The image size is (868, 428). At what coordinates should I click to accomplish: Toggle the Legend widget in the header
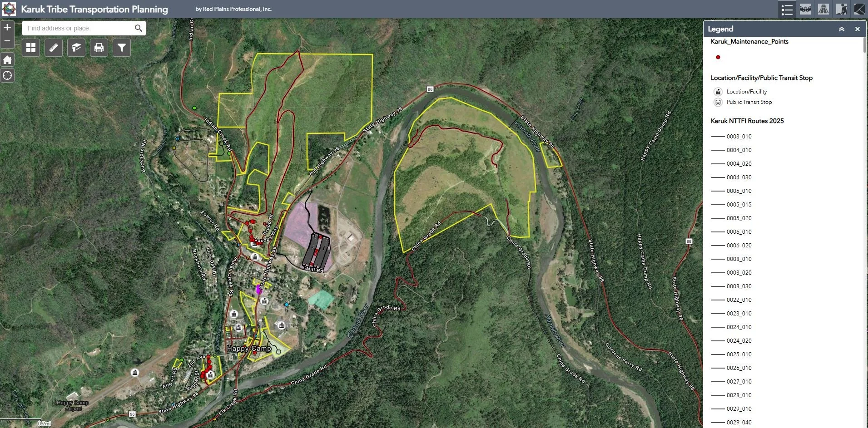(x=787, y=9)
